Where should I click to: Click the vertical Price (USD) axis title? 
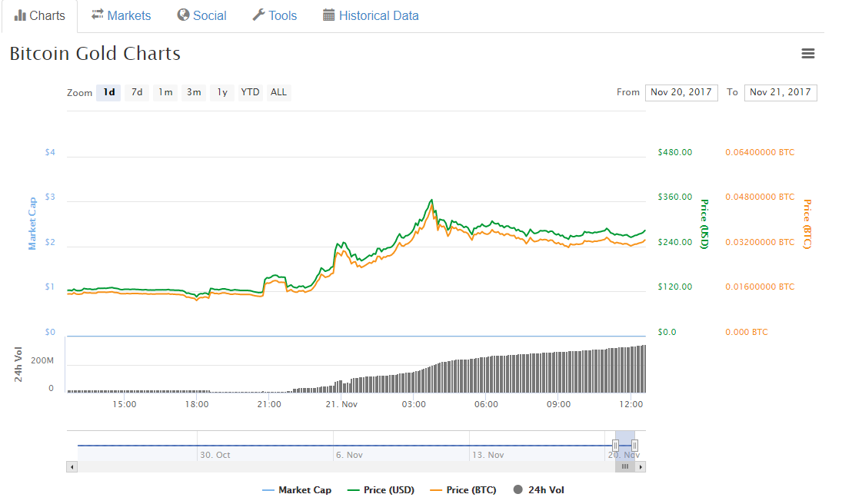pos(704,224)
